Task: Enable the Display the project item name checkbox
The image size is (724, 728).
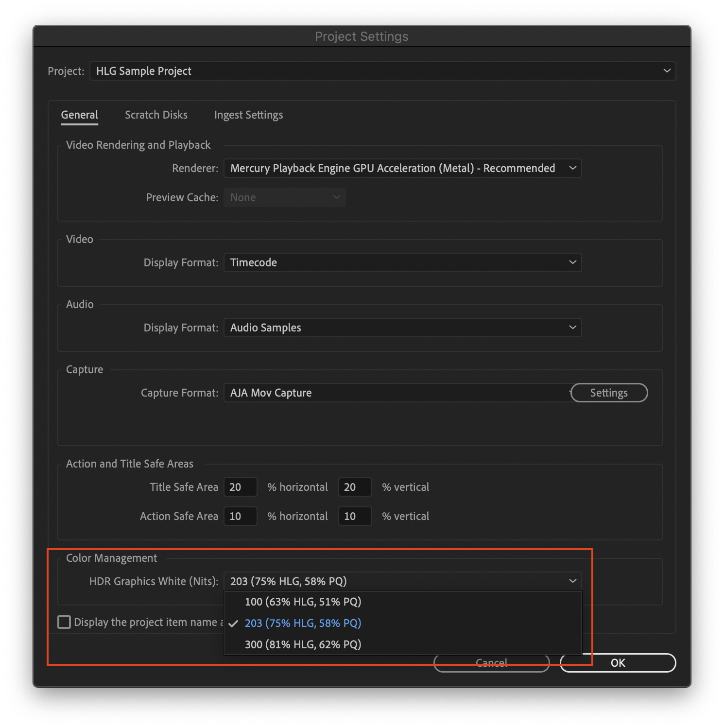Action: point(64,622)
